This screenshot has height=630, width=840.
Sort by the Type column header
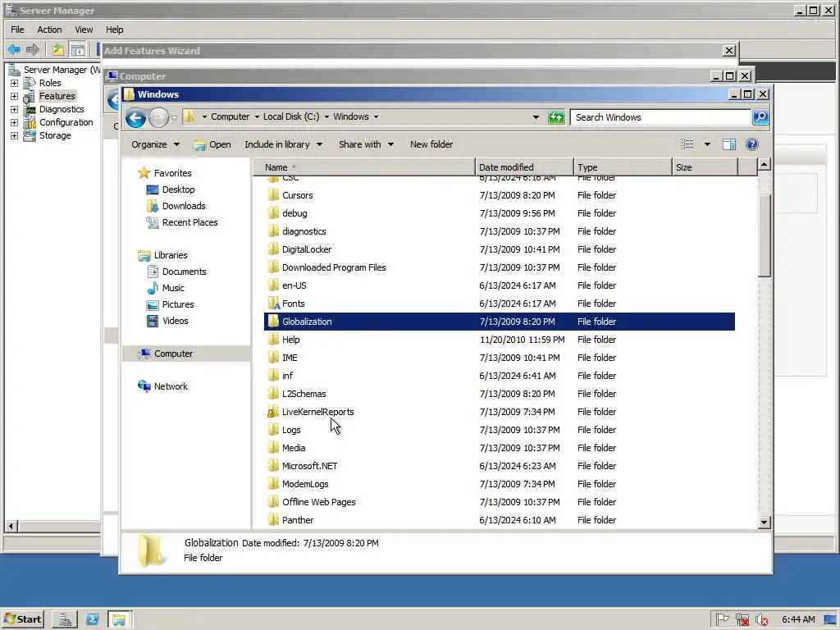[x=623, y=167]
